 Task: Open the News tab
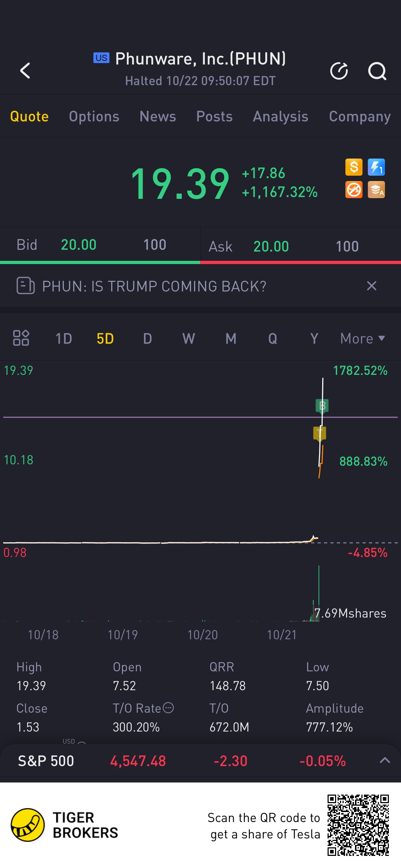click(x=158, y=117)
